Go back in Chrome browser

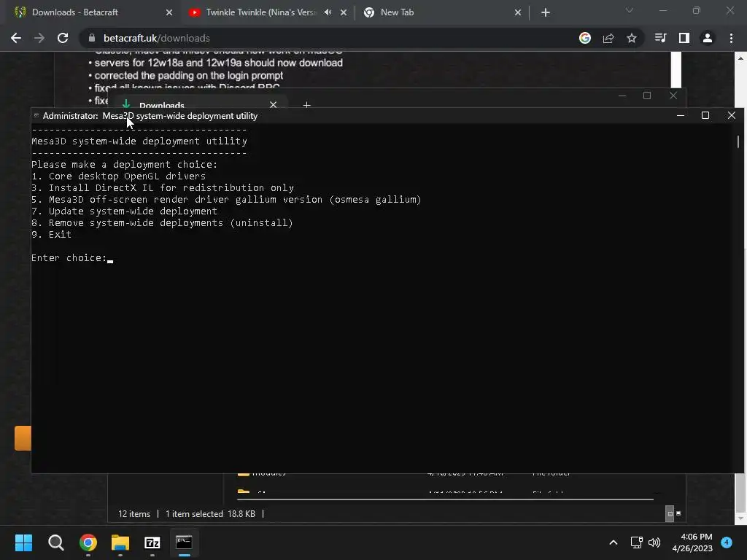16,38
